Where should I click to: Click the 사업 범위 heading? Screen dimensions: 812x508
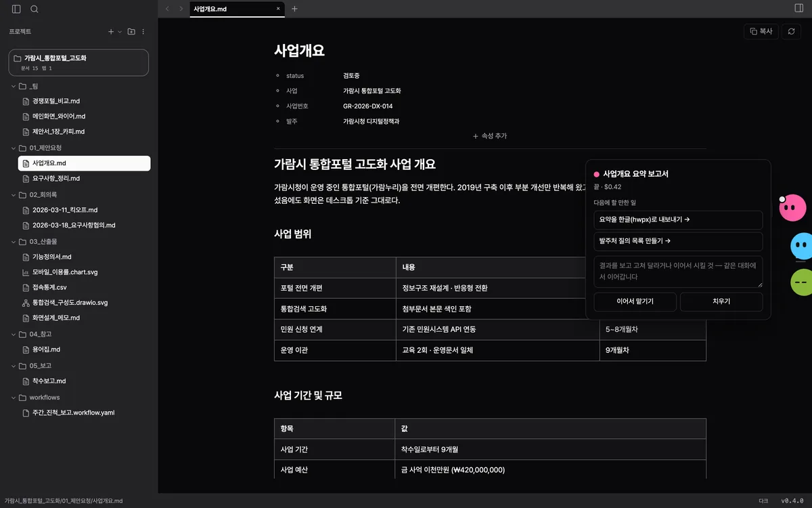click(x=293, y=234)
